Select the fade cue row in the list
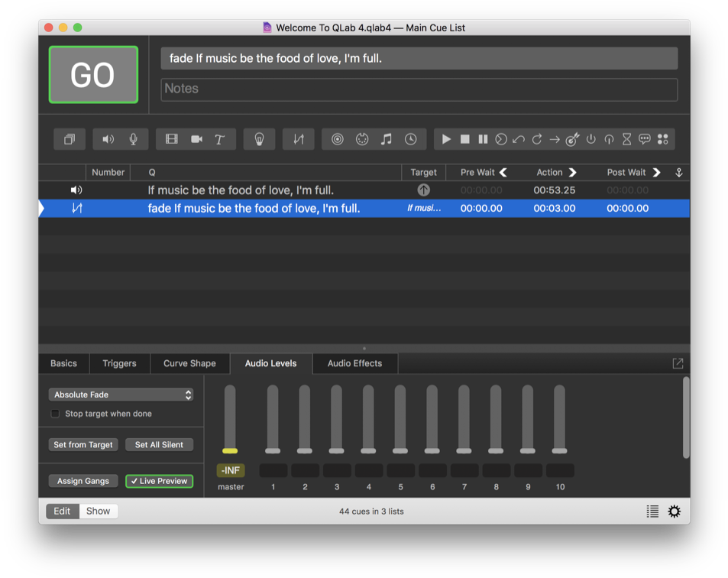 pyautogui.click(x=364, y=208)
